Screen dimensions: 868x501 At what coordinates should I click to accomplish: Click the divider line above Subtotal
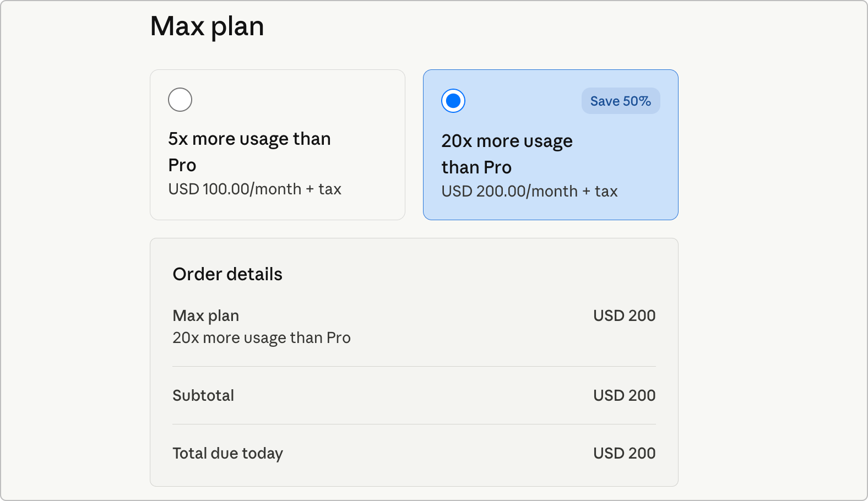(414, 367)
